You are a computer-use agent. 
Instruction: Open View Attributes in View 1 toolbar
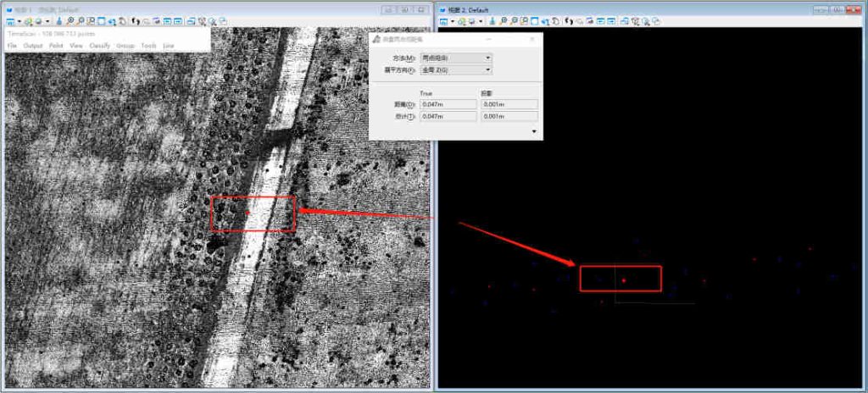pos(10,21)
